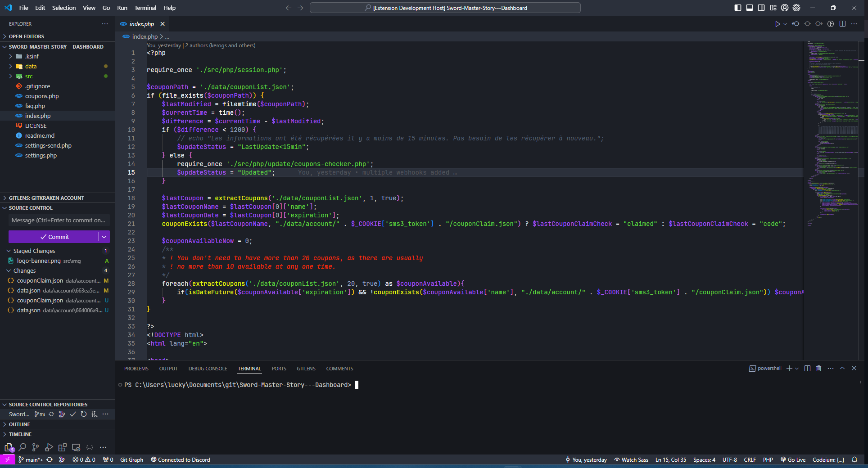This screenshot has height=468, width=868.
Task: Switch to the Debug Console tab
Action: click(x=208, y=369)
